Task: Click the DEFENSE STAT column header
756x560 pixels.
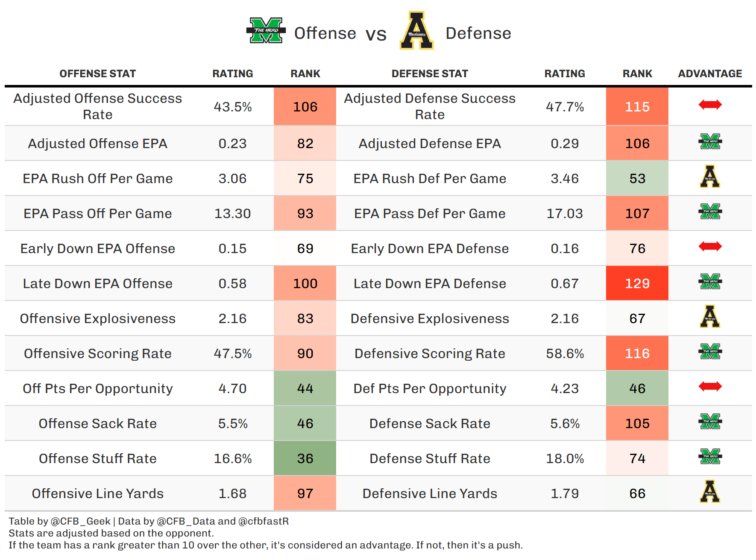Action: pyautogui.click(x=430, y=74)
